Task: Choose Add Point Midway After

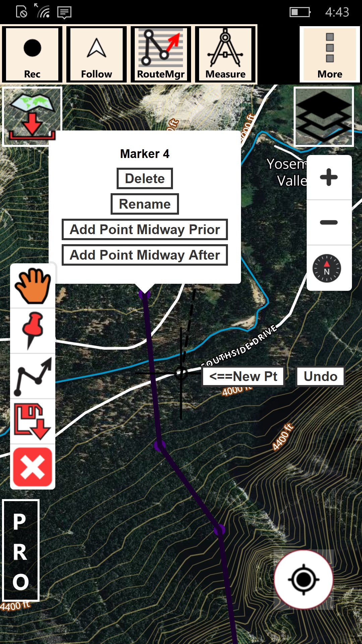Action: (145, 255)
